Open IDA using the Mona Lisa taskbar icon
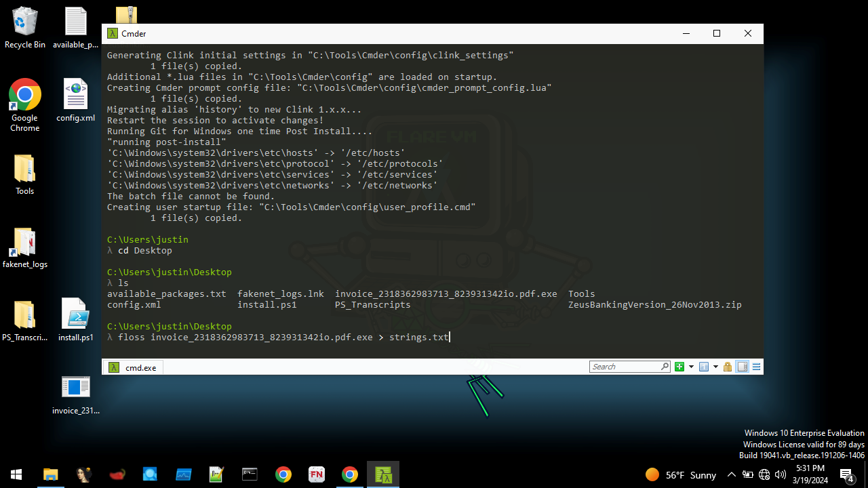Screen dimensions: 868x488 tap(83, 474)
